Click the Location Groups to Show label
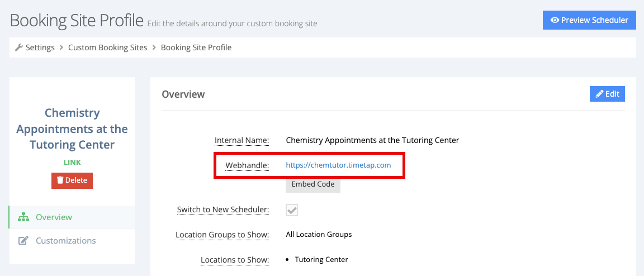Image resolution: width=644 pixels, height=276 pixels. pyautogui.click(x=222, y=235)
